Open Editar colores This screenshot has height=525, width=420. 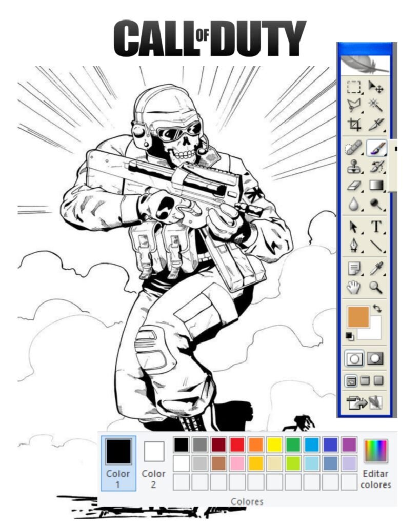coord(376,463)
